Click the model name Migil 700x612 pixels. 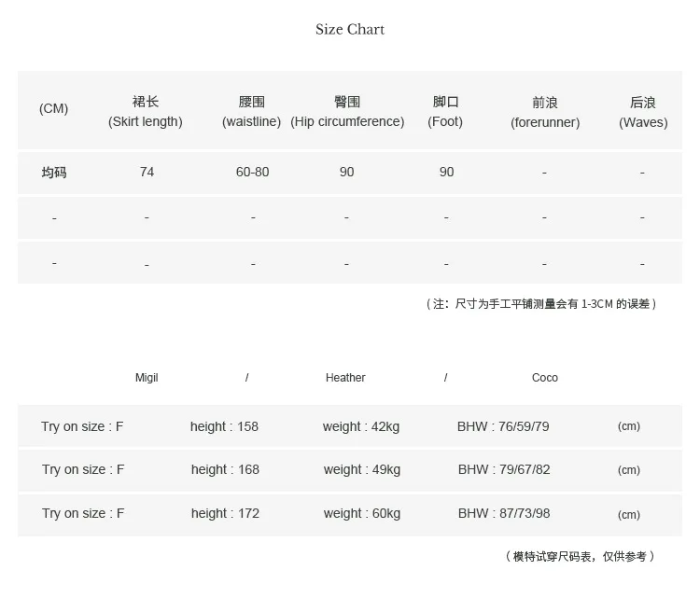147,378
